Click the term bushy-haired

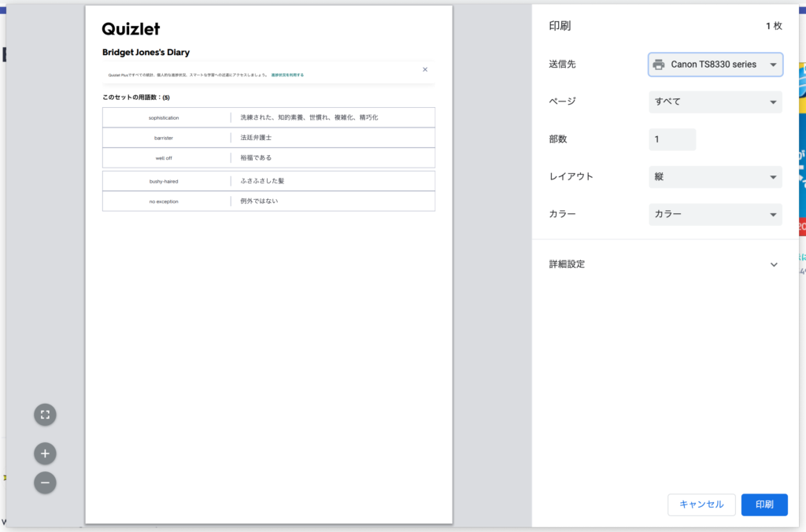tap(164, 181)
